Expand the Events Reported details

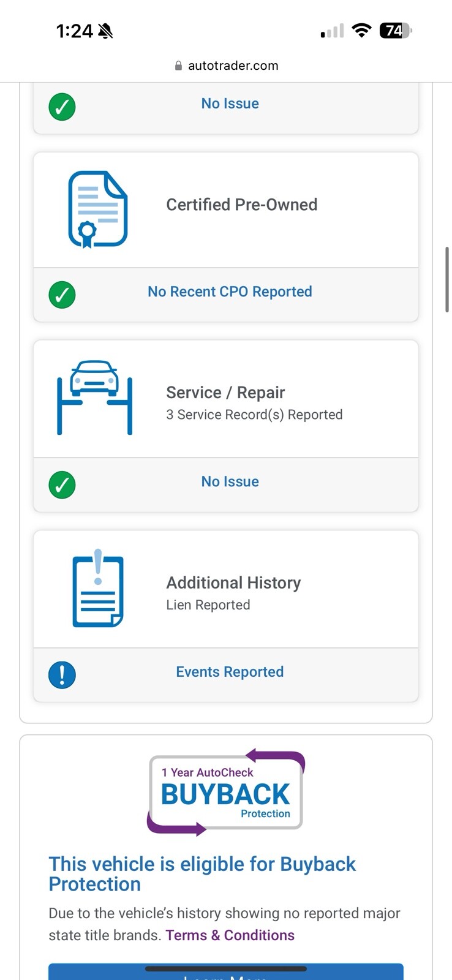[230, 672]
